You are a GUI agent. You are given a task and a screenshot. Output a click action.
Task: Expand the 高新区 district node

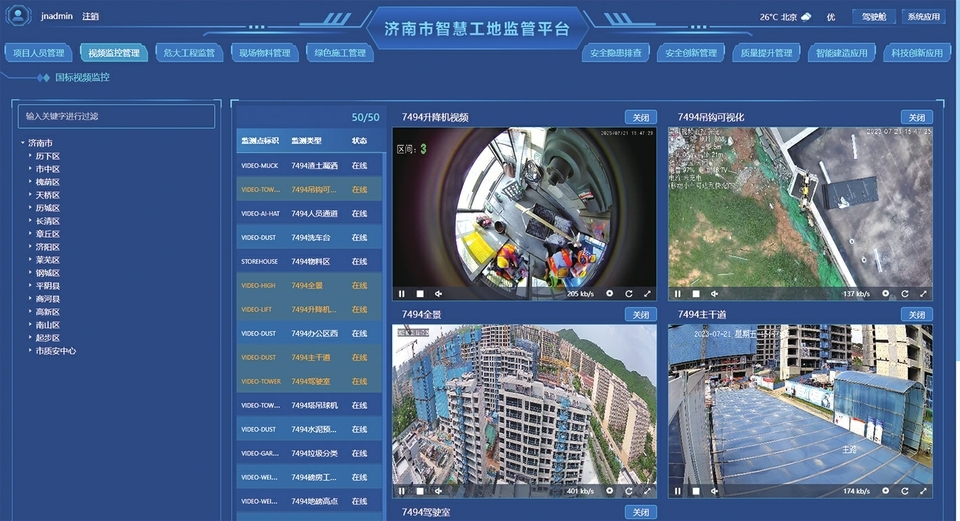click(x=30, y=312)
